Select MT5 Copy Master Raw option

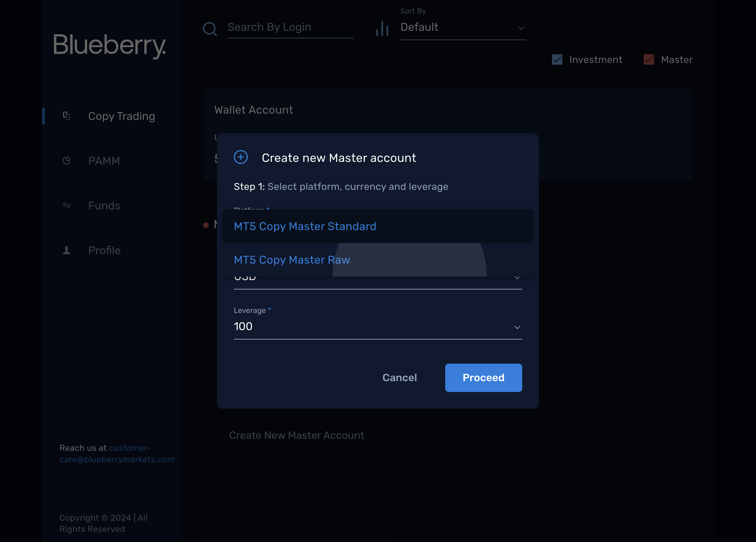click(378, 260)
